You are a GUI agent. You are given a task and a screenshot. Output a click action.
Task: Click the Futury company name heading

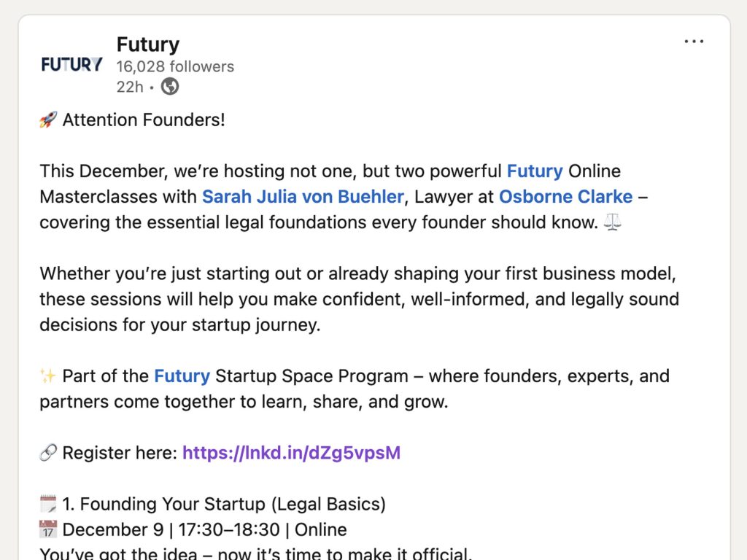pos(147,44)
